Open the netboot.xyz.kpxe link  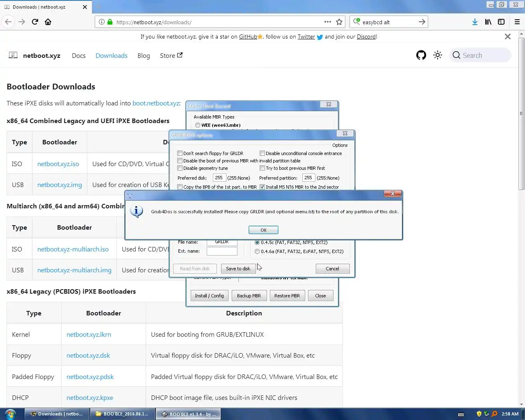coord(90,397)
